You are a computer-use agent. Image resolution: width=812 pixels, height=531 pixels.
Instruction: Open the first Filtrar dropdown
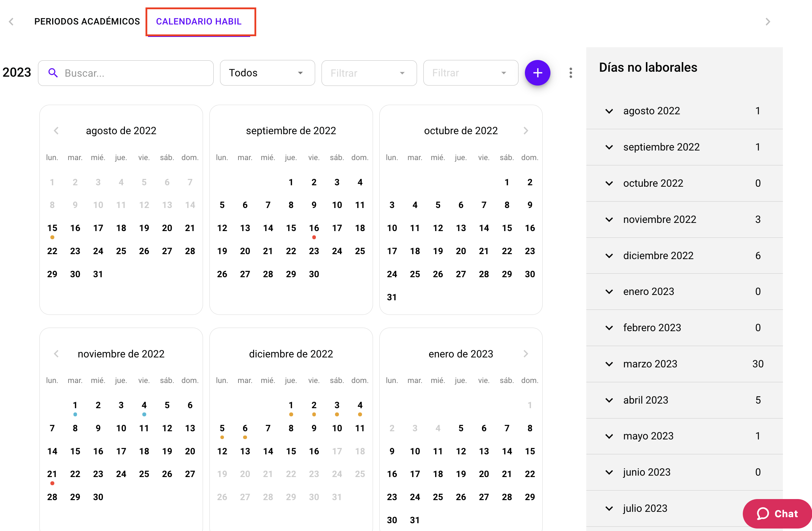[369, 73]
